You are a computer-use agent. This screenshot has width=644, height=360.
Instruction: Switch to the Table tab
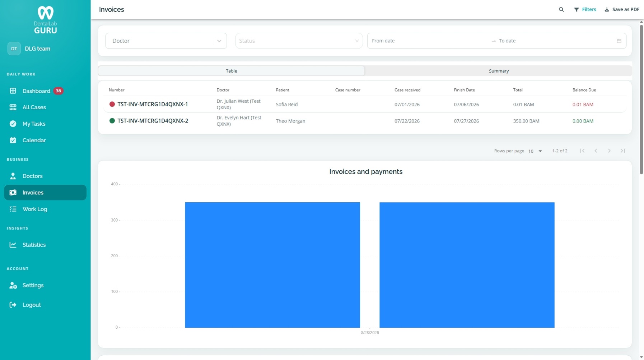point(232,71)
